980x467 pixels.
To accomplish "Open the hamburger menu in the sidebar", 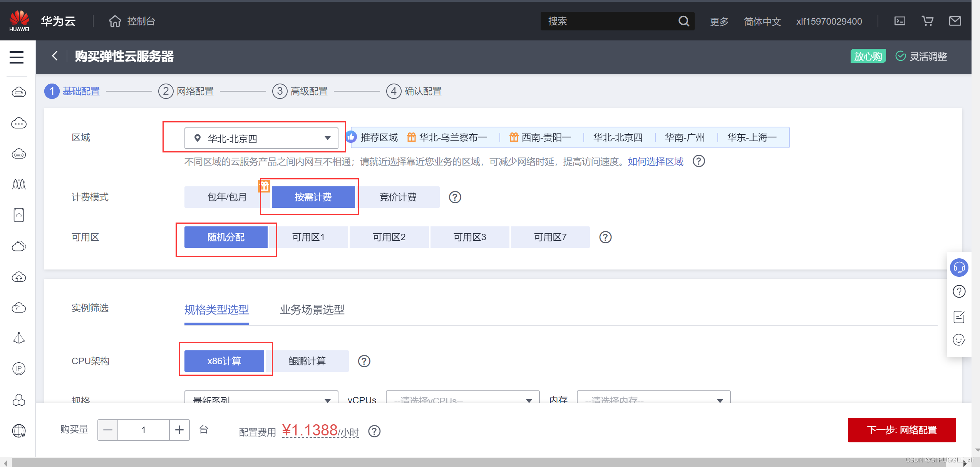I will point(17,57).
